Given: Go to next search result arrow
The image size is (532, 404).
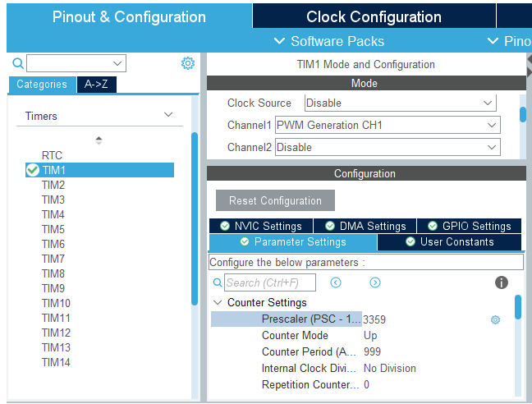Looking at the screenshot, I should point(375,282).
